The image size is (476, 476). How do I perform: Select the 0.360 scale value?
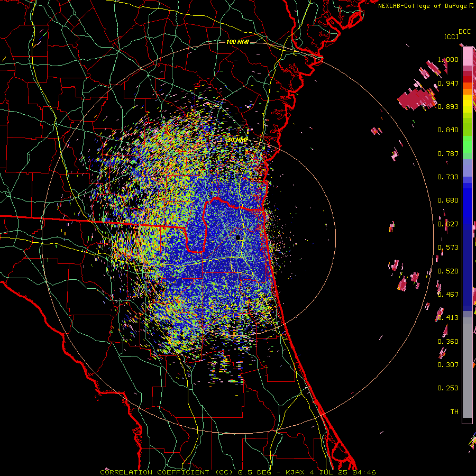coord(448,342)
